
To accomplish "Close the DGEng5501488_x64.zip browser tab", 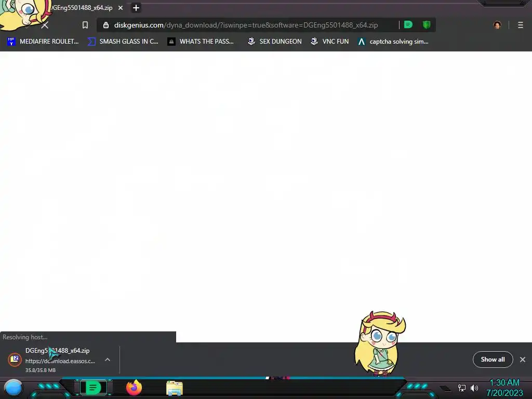I will (121, 8).
